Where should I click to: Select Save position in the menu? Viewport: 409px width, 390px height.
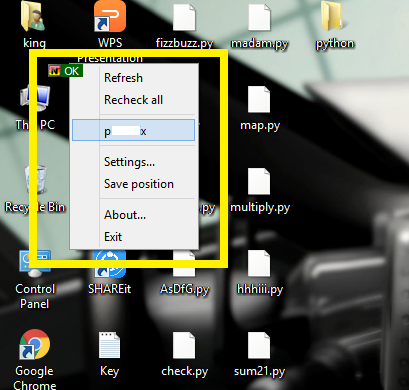[x=133, y=184]
